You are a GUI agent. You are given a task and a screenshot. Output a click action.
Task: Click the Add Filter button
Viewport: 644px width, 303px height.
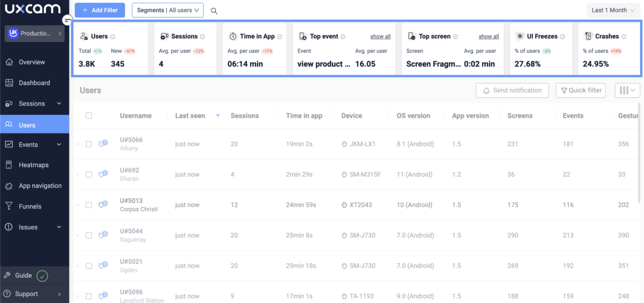click(x=99, y=10)
